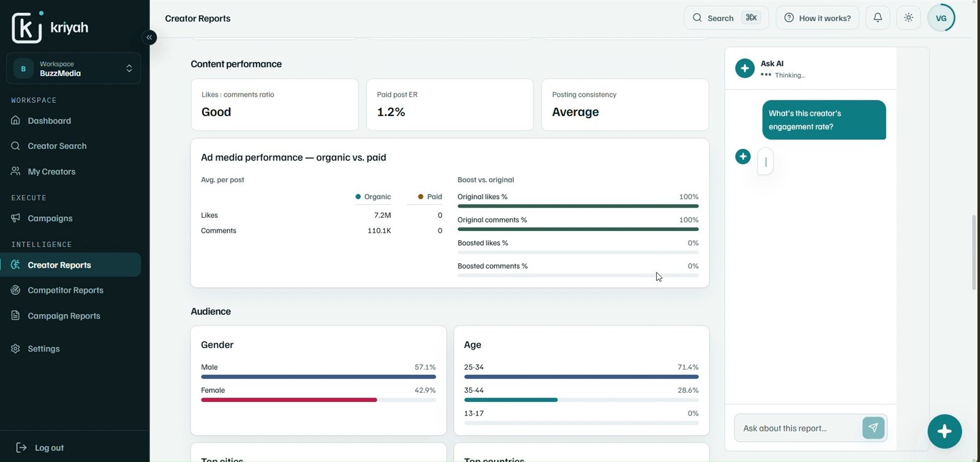Image resolution: width=980 pixels, height=462 pixels.
Task: Click the My Creators people icon
Action: point(16,171)
